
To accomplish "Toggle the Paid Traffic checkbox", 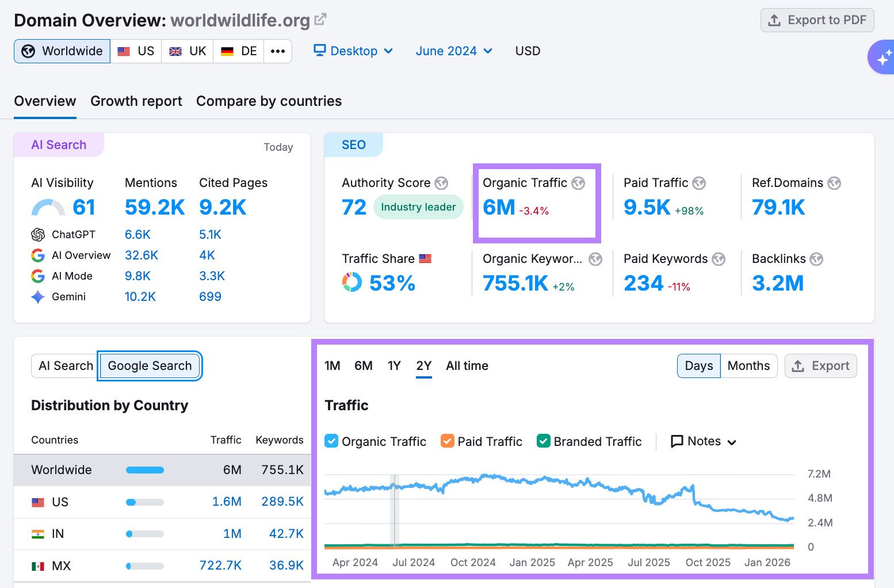I will (x=448, y=441).
